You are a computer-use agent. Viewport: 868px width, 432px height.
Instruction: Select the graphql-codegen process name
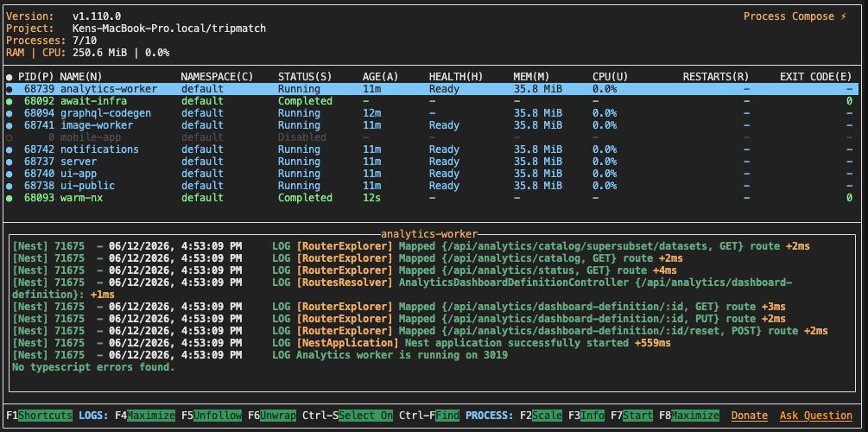[105, 113]
